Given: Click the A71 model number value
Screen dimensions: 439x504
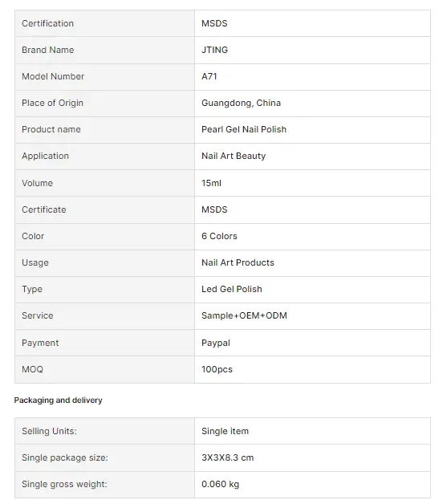Looking at the screenshot, I should pos(209,76).
